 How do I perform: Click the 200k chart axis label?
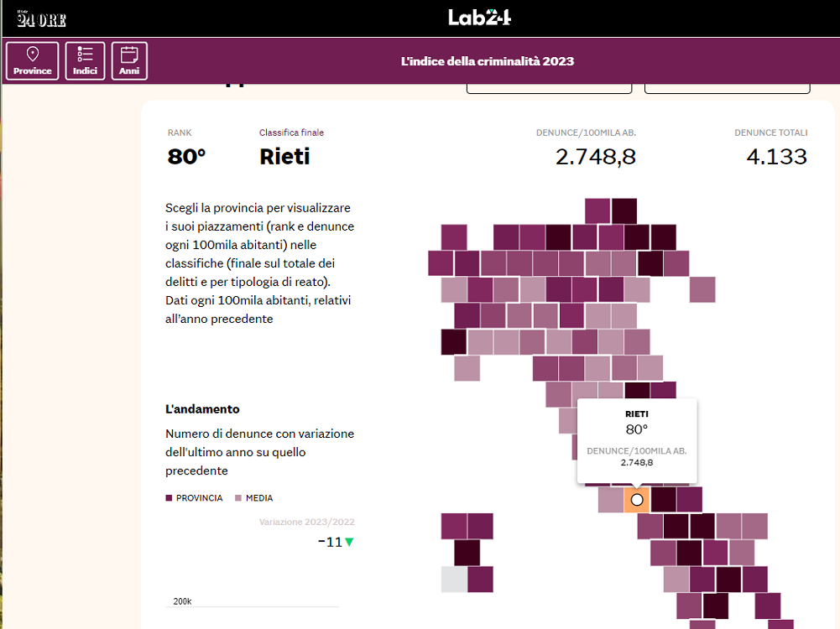pos(182,601)
